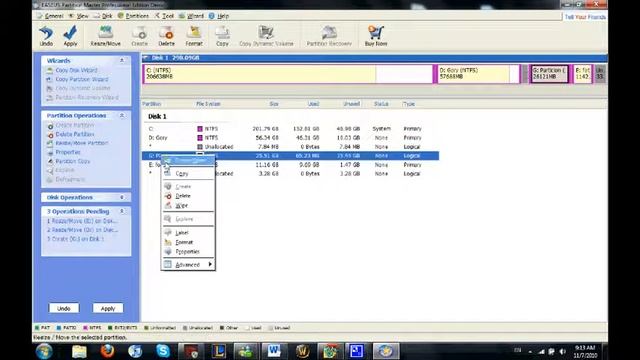Open Windows Explorer folder on taskbar
This screenshot has height=360, width=640.
[80, 351]
